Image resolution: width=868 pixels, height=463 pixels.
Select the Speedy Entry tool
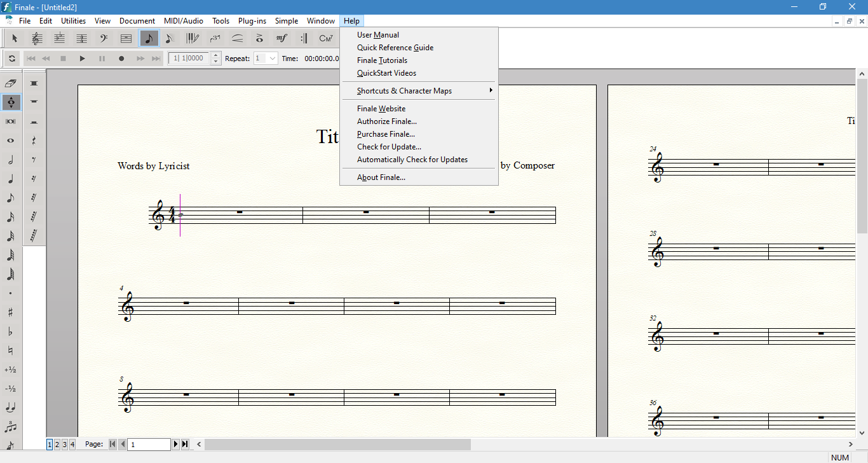click(170, 38)
